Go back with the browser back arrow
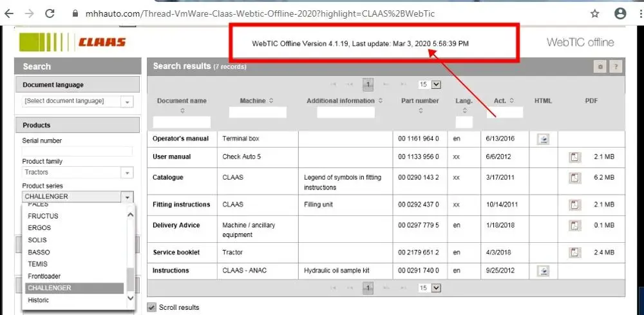The height and width of the screenshot is (315, 644). coord(8,14)
